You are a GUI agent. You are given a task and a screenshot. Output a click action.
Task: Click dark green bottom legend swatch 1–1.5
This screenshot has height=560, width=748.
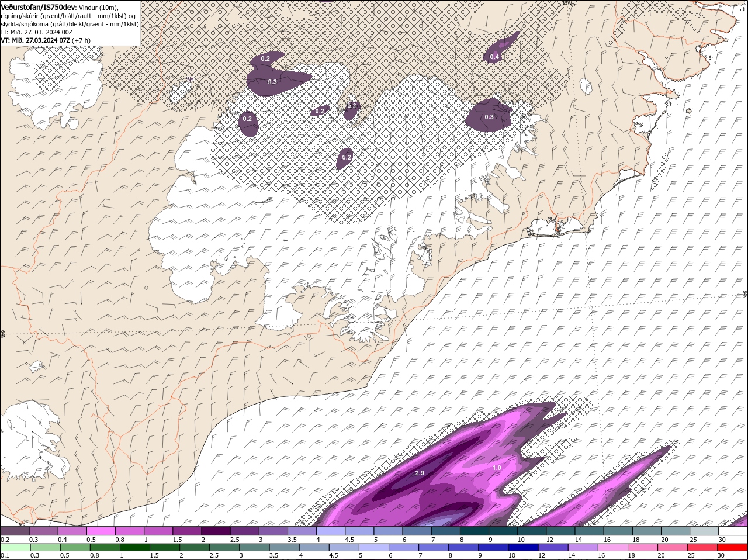[x=135, y=548]
